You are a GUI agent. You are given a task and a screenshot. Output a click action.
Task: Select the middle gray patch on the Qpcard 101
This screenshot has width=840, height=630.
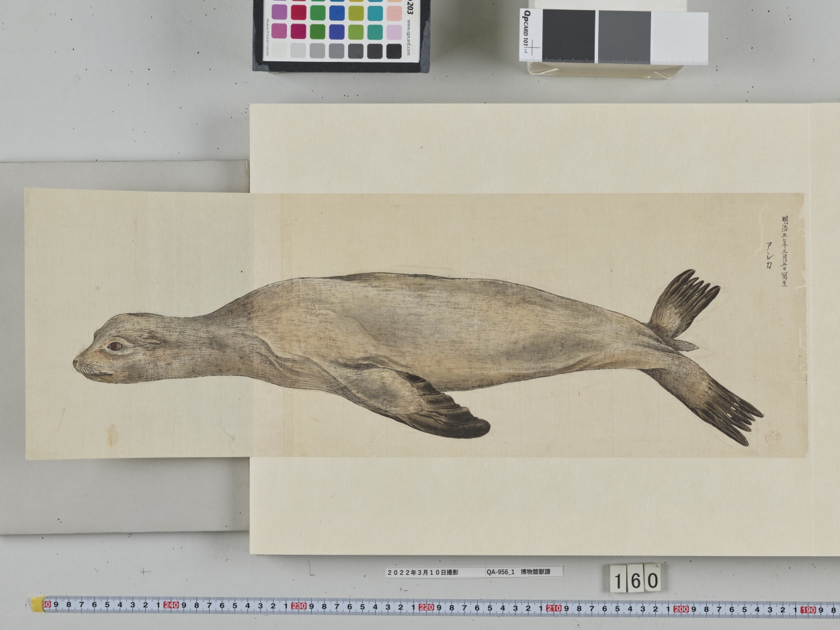pos(624,37)
